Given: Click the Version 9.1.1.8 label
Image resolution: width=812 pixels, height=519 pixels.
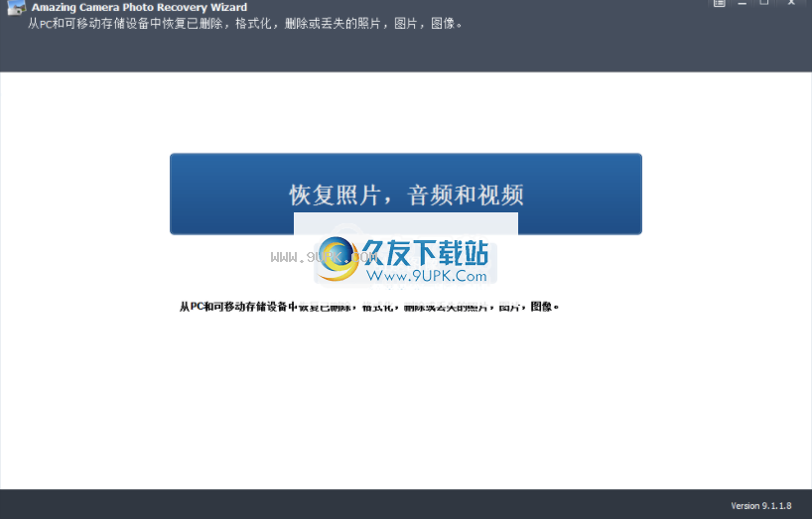Looking at the screenshot, I should coord(760,505).
